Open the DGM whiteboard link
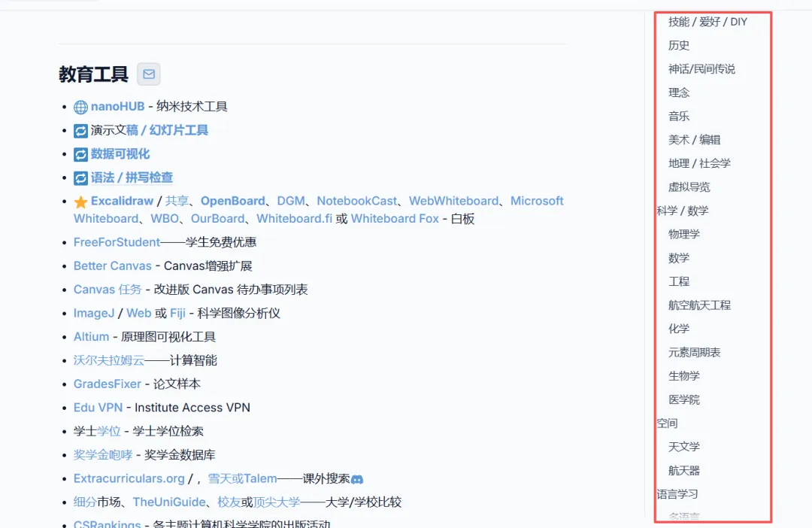Image resolution: width=812 pixels, height=528 pixels. click(291, 201)
